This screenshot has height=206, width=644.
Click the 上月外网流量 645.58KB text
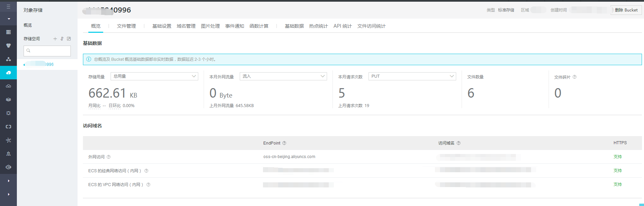pyautogui.click(x=232, y=106)
